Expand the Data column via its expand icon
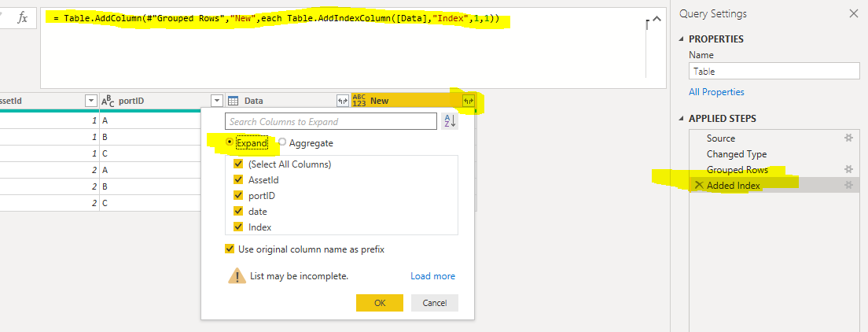Viewport: 868px width, 332px height. pos(344,101)
